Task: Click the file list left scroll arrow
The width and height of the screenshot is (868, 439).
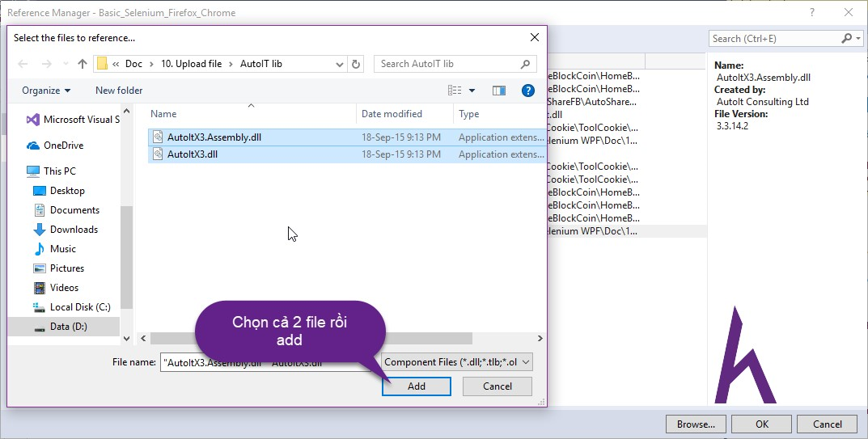Action: 143,338
